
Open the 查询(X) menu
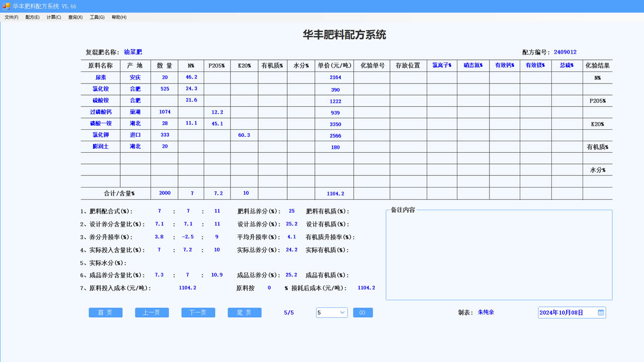(x=74, y=17)
